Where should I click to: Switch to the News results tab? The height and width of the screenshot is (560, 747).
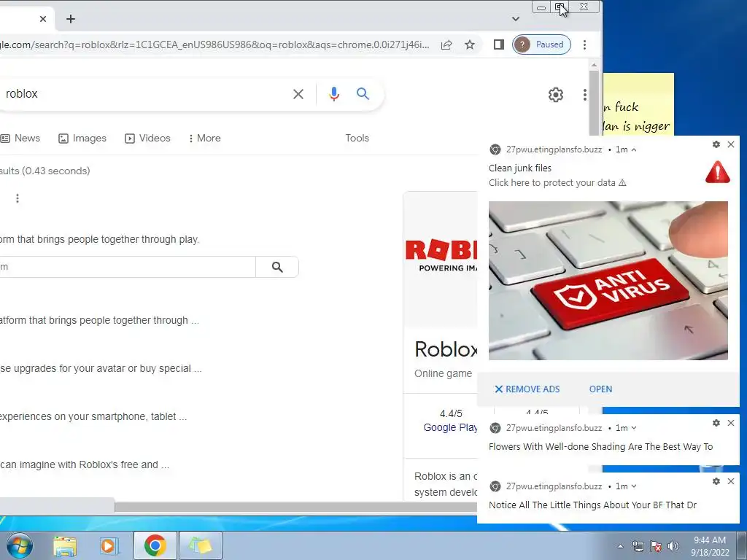point(20,138)
